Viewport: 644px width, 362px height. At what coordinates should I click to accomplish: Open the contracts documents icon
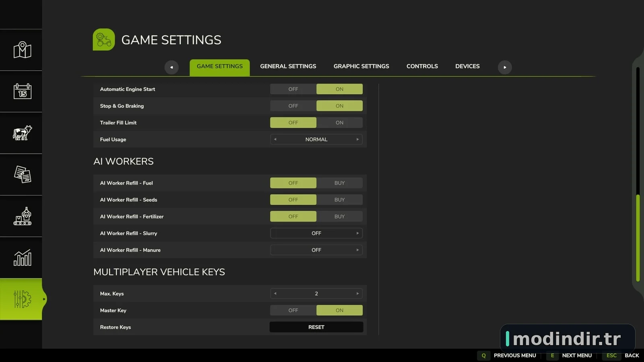pyautogui.click(x=22, y=174)
